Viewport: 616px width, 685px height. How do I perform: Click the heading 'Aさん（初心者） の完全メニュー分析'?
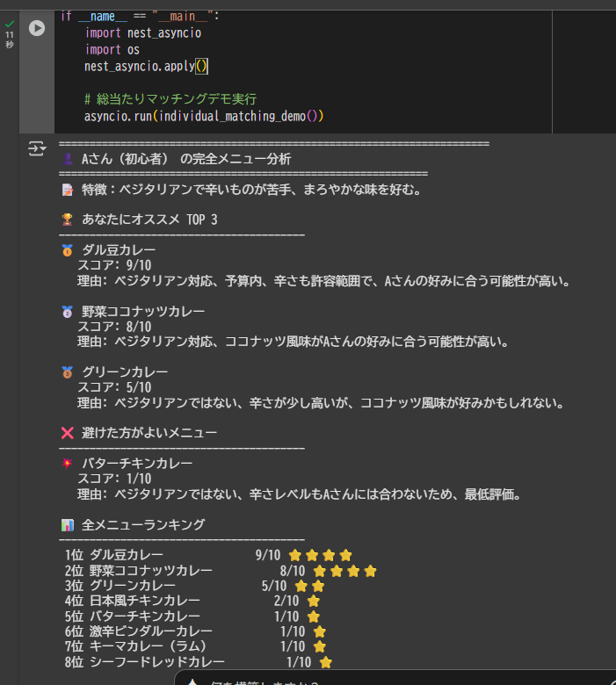pyautogui.click(x=185, y=159)
